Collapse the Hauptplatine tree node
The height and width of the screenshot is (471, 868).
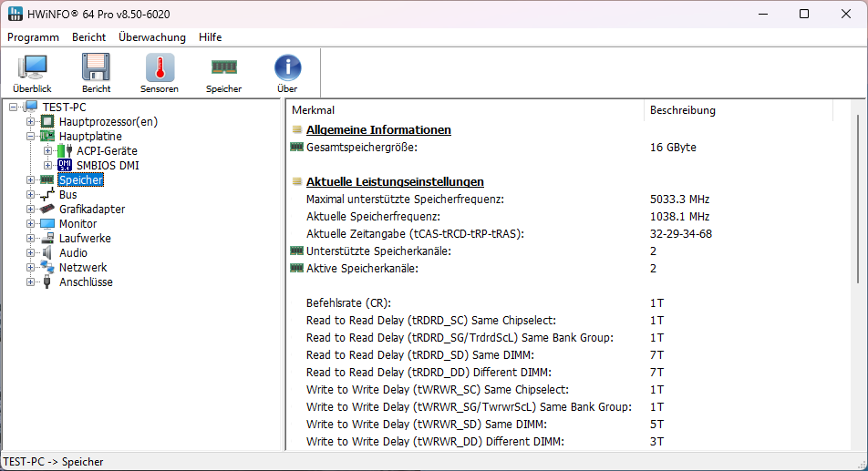pyautogui.click(x=30, y=136)
